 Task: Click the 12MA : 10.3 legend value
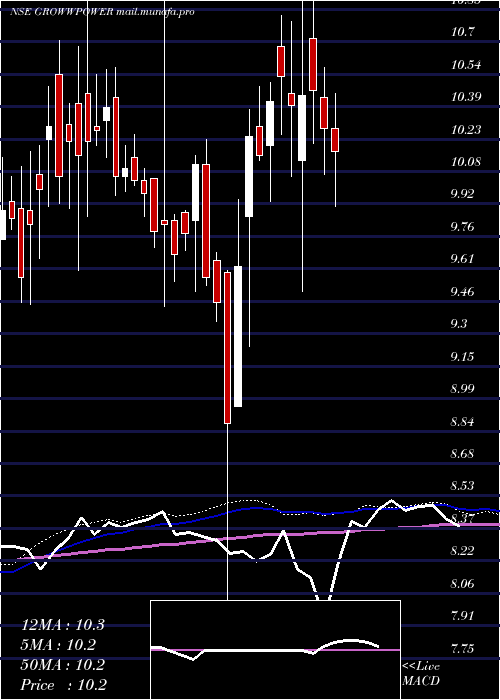point(62,625)
